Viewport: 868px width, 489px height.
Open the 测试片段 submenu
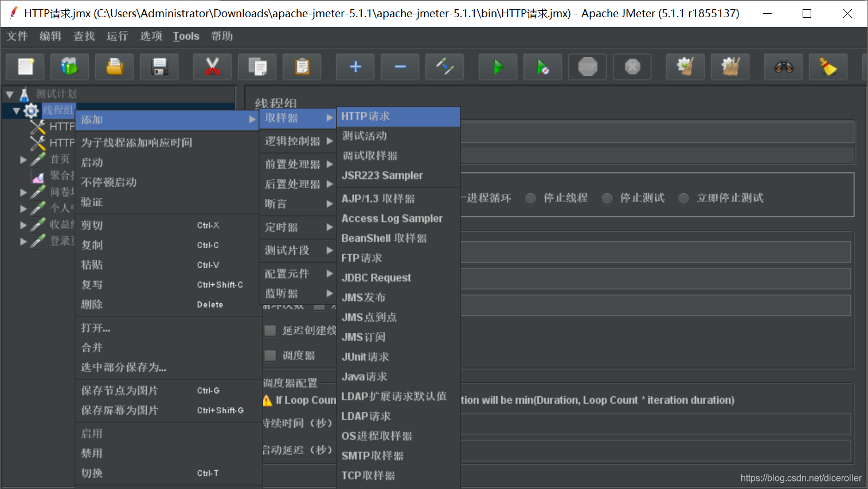click(x=298, y=251)
